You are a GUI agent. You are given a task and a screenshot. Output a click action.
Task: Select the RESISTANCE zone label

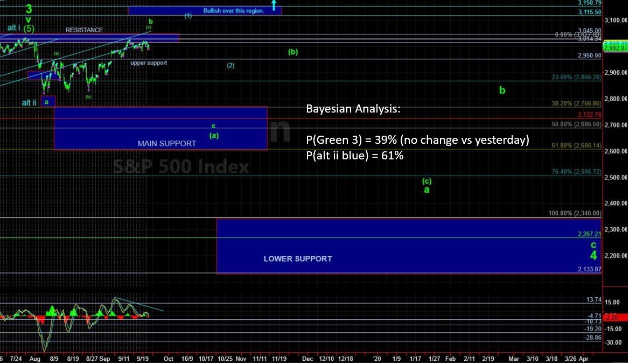click(x=84, y=30)
